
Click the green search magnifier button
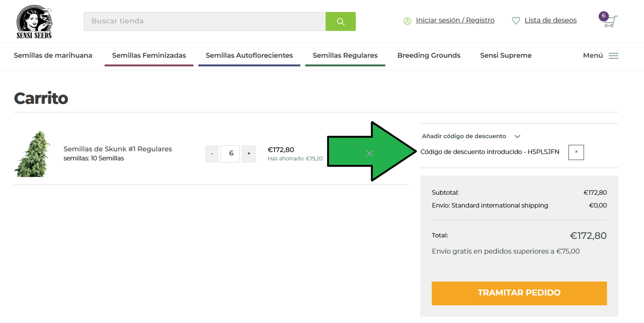click(341, 21)
